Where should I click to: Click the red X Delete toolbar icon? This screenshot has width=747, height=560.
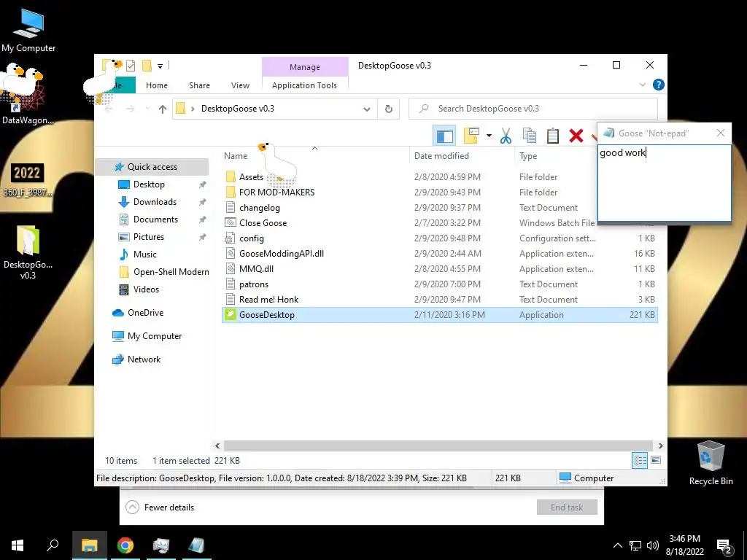tap(576, 136)
